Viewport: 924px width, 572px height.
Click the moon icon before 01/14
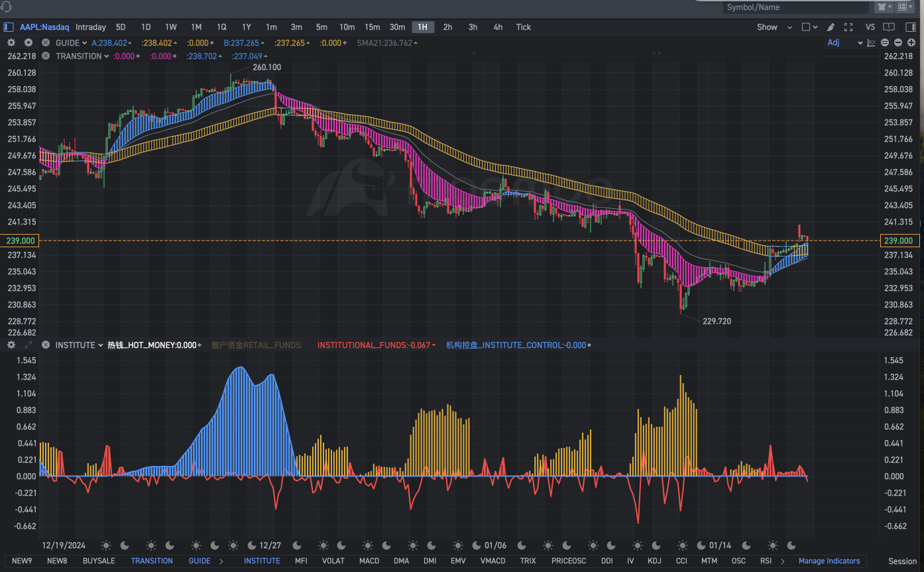pos(701,545)
